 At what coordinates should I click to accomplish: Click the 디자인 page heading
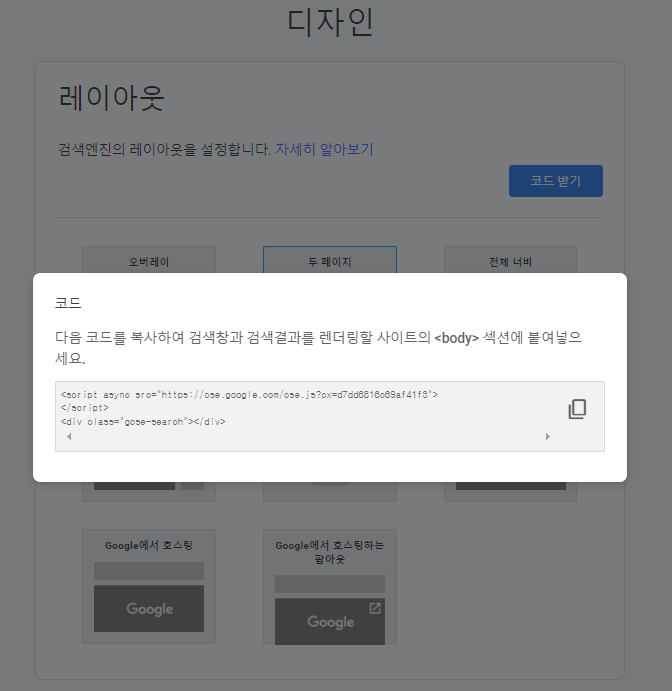coord(330,22)
